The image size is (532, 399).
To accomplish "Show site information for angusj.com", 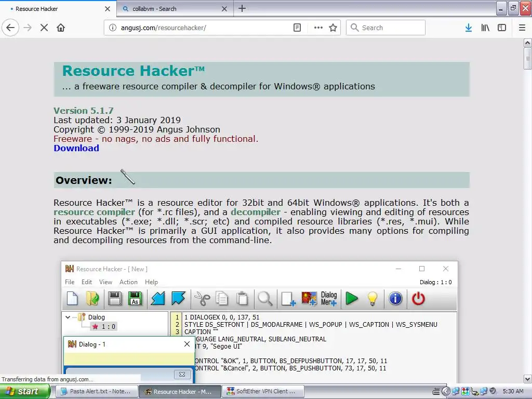I will [113, 28].
